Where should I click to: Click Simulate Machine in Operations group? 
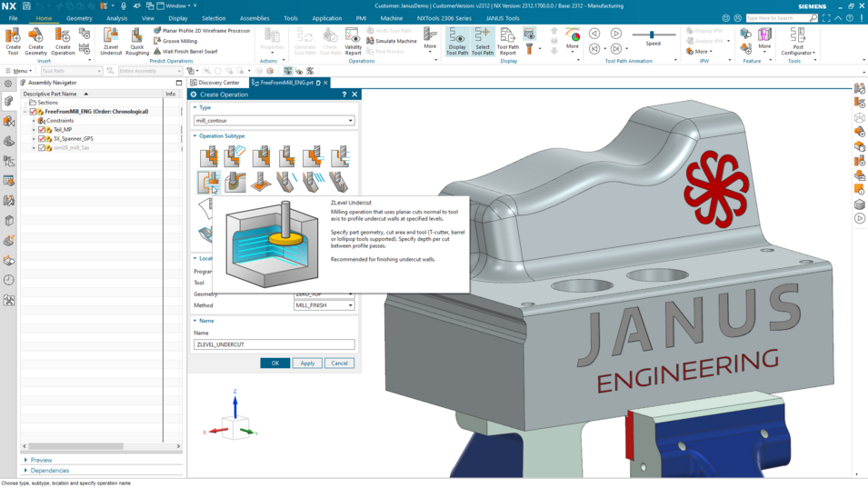point(392,41)
